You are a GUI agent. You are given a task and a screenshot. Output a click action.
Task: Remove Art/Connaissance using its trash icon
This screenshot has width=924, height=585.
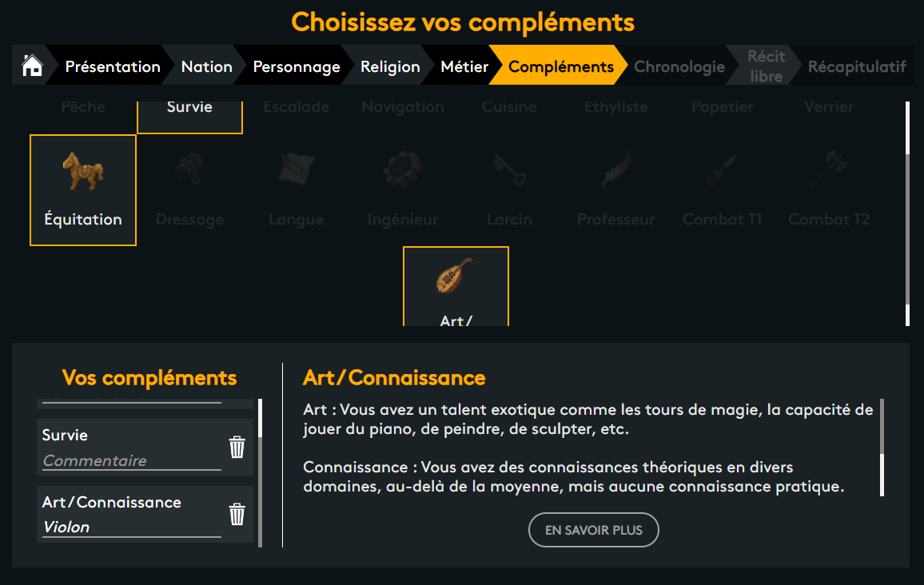(x=237, y=515)
